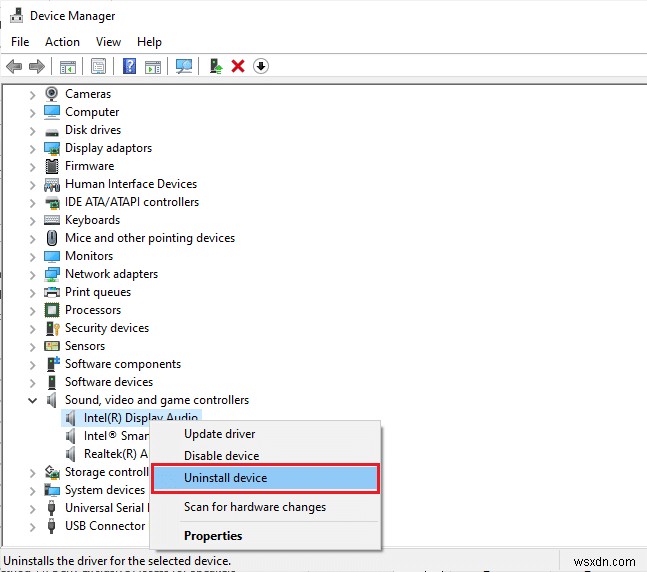Expand the Network adapters category
Viewport: 647px width, 572px height.
(33, 275)
